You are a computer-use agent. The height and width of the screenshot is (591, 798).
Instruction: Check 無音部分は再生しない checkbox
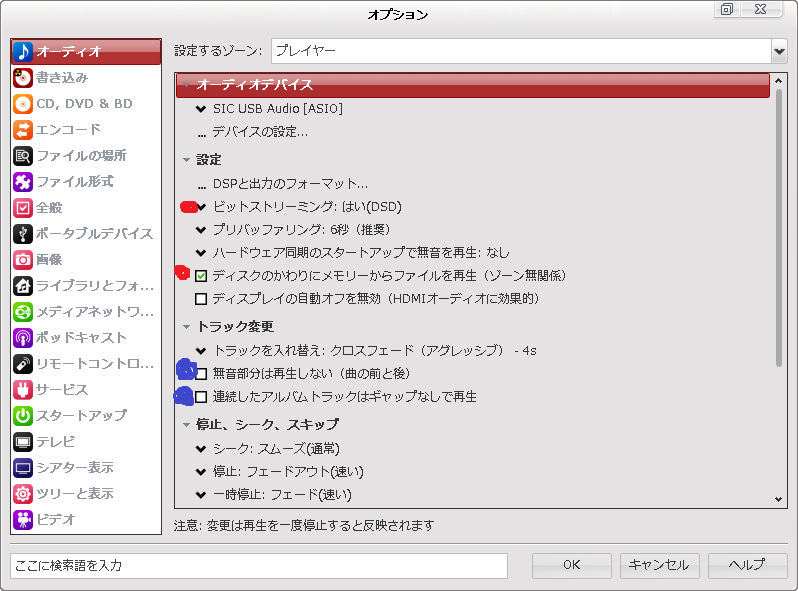pyautogui.click(x=201, y=373)
